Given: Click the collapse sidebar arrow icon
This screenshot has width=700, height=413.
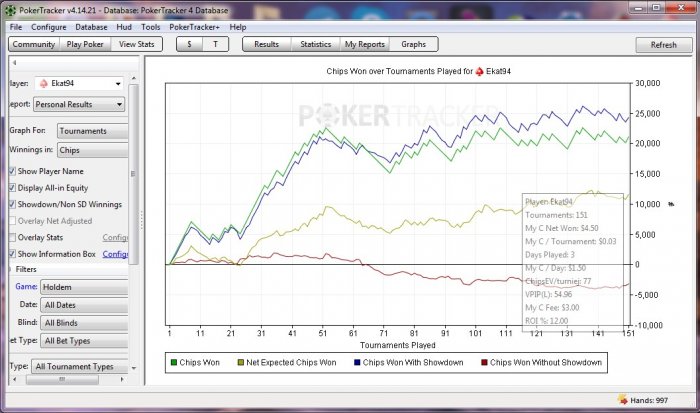Looking at the screenshot, I should [x=14, y=63].
